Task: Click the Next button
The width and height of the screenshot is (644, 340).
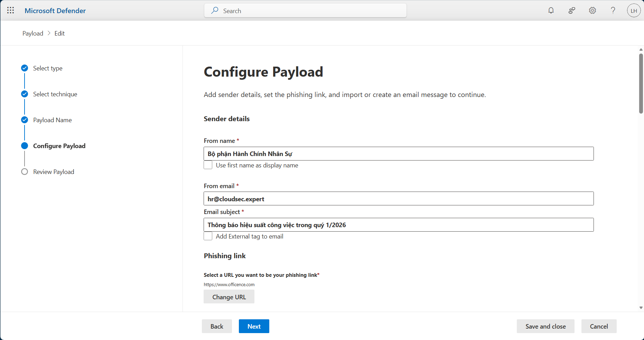Action: [254, 326]
